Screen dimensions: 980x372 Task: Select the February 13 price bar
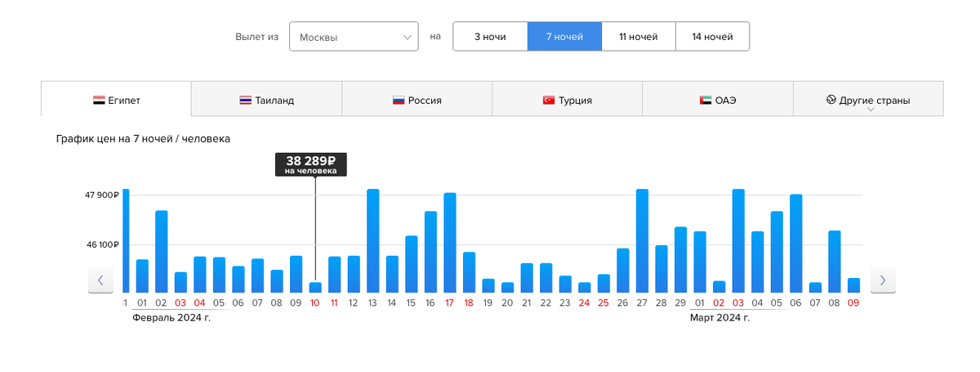[x=373, y=240]
